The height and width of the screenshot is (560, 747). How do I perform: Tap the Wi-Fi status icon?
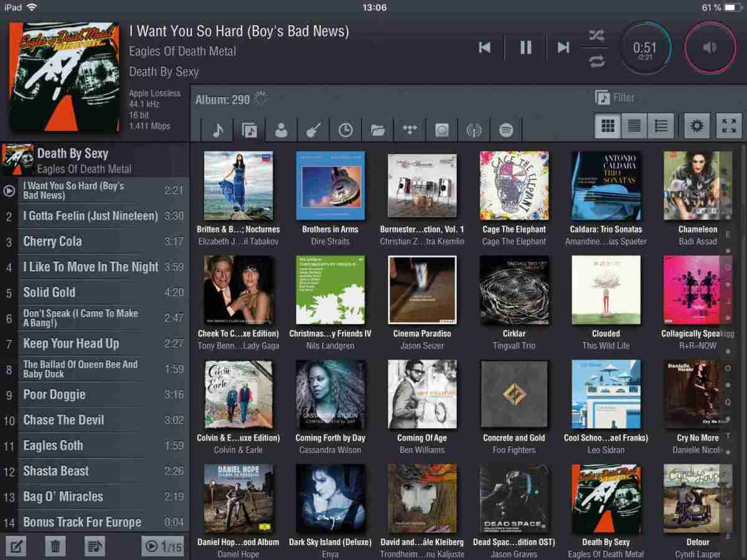31,7
